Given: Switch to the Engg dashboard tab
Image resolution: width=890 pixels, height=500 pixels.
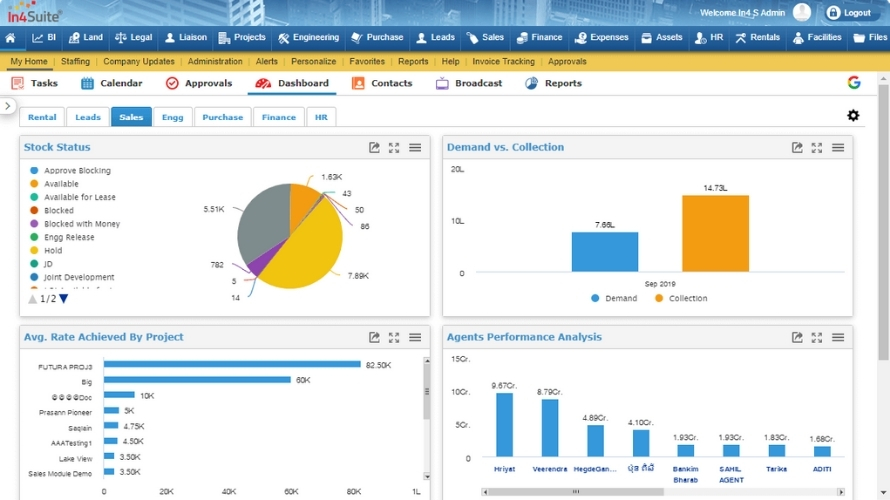Looking at the screenshot, I should [x=173, y=117].
